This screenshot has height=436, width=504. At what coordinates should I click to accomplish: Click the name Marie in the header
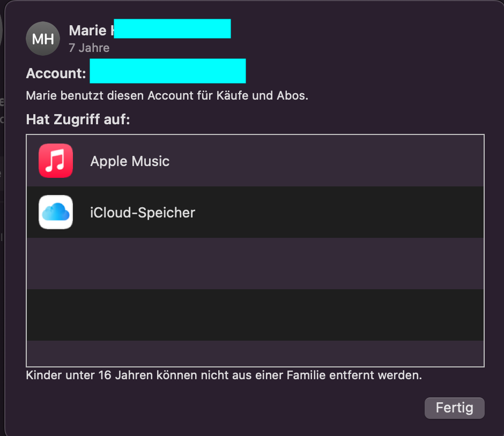(x=88, y=31)
